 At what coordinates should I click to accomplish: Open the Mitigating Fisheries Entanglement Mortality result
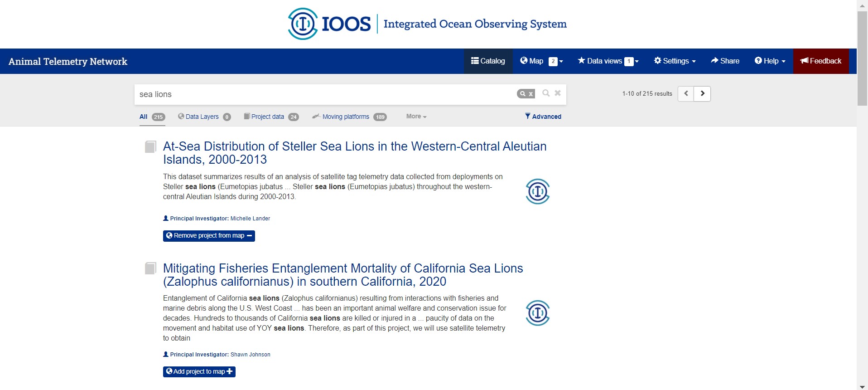pyautogui.click(x=343, y=275)
